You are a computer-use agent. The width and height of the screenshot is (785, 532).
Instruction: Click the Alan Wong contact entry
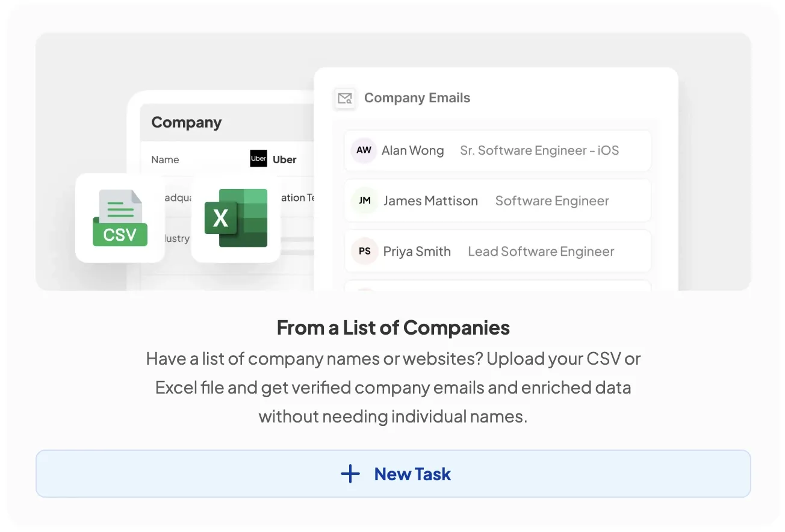(x=497, y=150)
